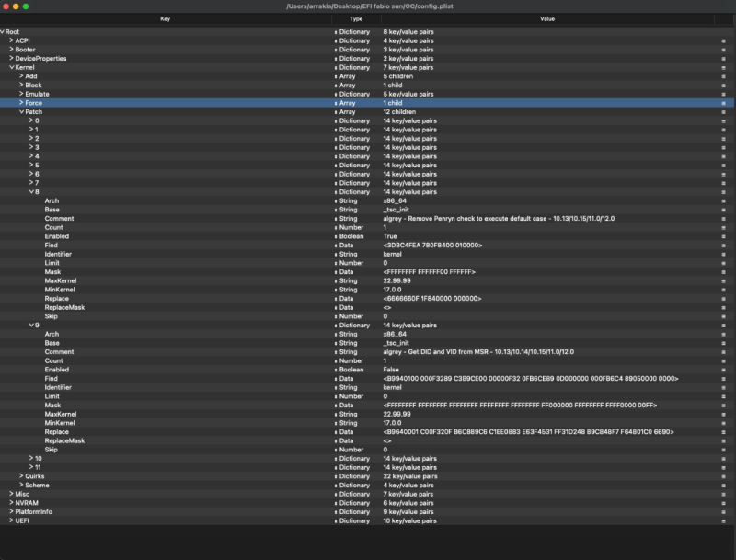Expand the Block array
The image size is (736, 560).
click(21, 85)
